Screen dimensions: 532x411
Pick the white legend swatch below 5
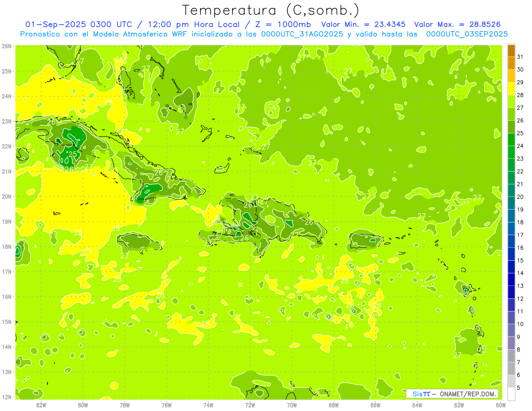click(511, 393)
